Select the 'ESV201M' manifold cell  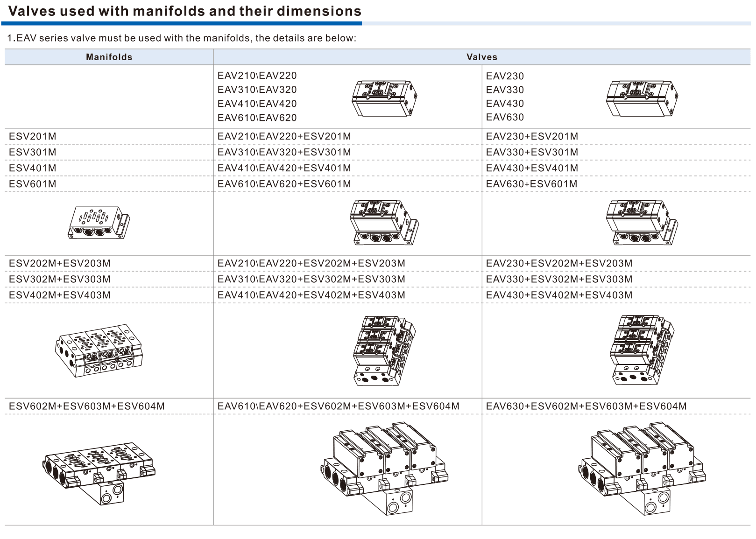coord(109,136)
